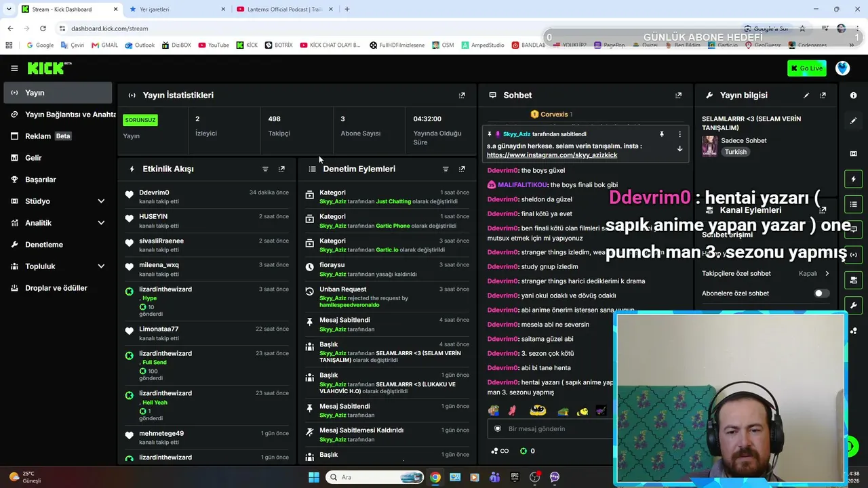This screenshot has height=488, width=868.
Task: Open the hamburger menu beside the Kick logo
Action: click(x=14, y=68)
